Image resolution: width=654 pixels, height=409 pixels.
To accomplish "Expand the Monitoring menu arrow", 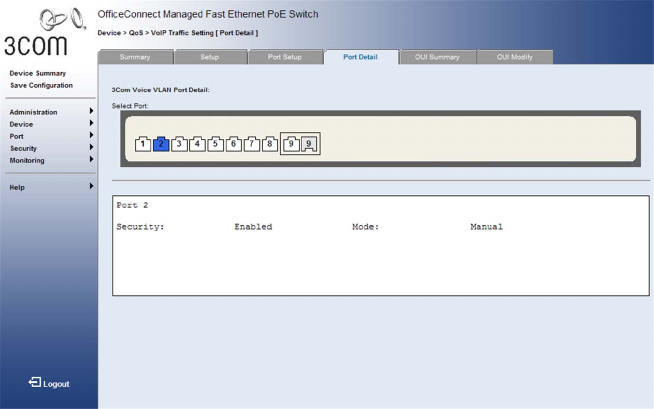I will (91, 159).
